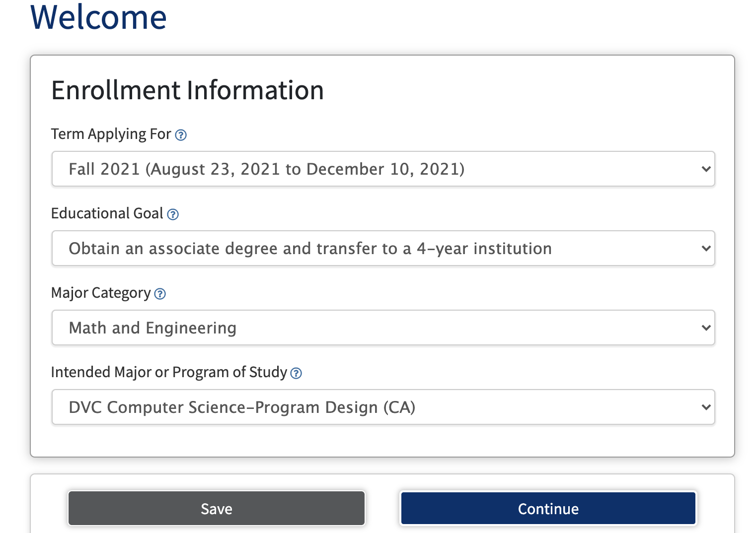Click help icon beside Term Applying For
The width and height of the screenshot is (756, 533).
(x=181, y=135)
